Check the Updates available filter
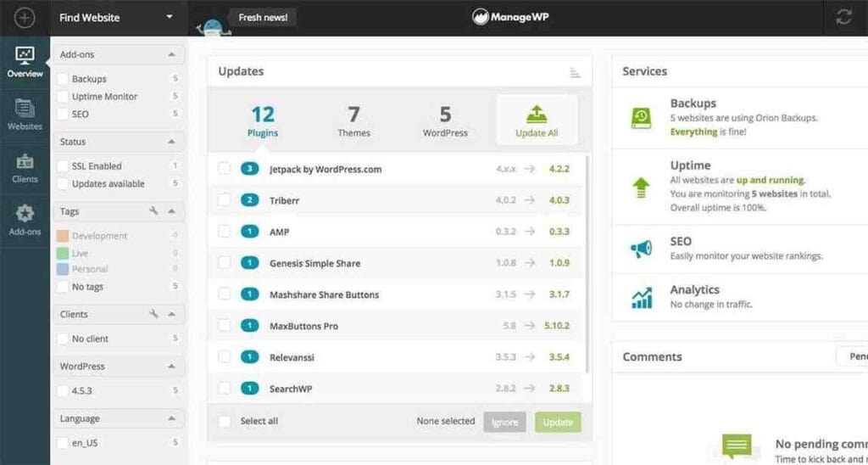Image resolution: width=868 pixels, height=465 pixels. pyautogui.click(x=63, y=183)
